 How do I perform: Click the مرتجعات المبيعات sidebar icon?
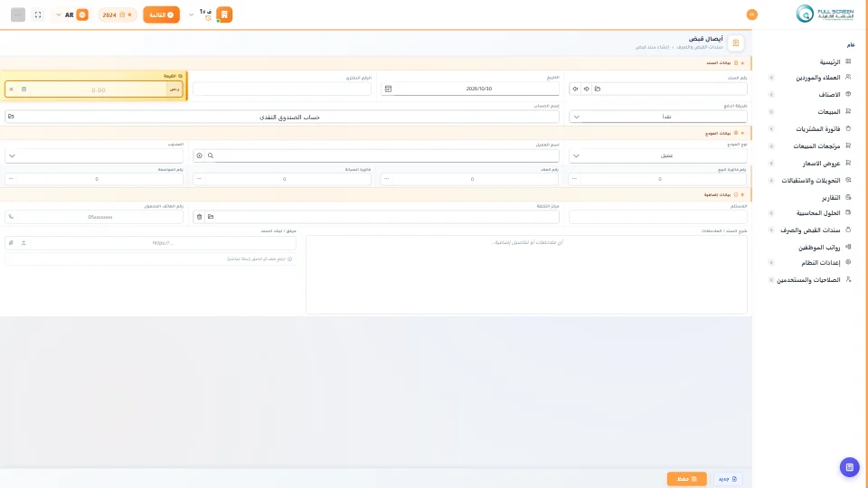[848, 145]
